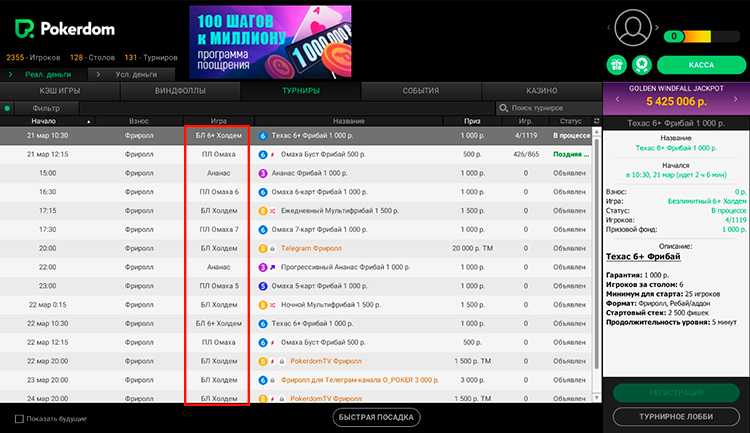Select the ТУРНИРЫ tab
This screenshot has height=433, width=750.
coord(300,91)
